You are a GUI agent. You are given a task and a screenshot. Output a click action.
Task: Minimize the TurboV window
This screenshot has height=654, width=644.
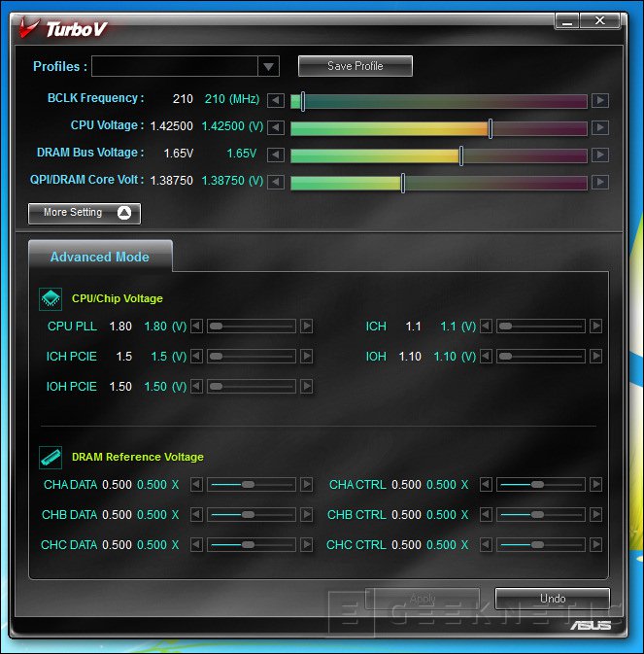pyautogui.click(x=567, y=20)
